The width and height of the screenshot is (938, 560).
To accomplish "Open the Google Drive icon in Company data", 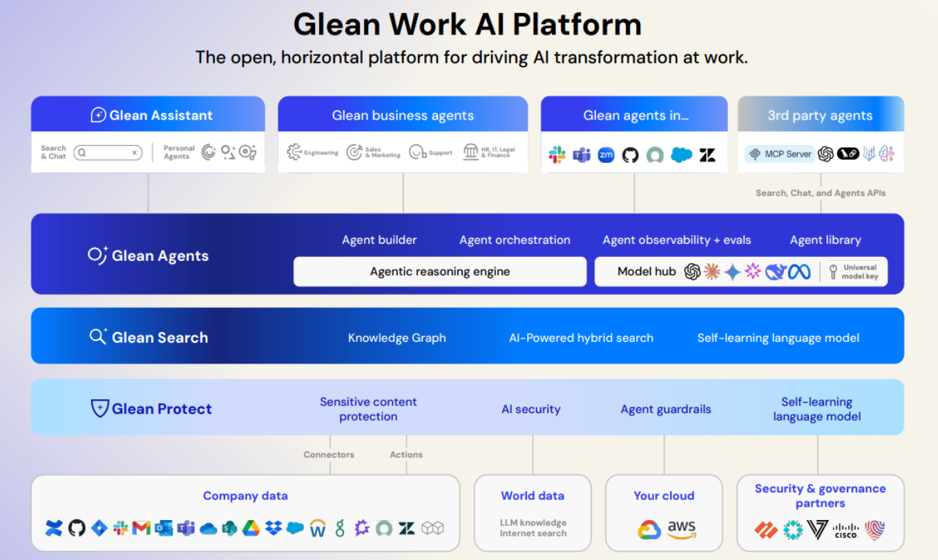I will (x=251, y=528).
